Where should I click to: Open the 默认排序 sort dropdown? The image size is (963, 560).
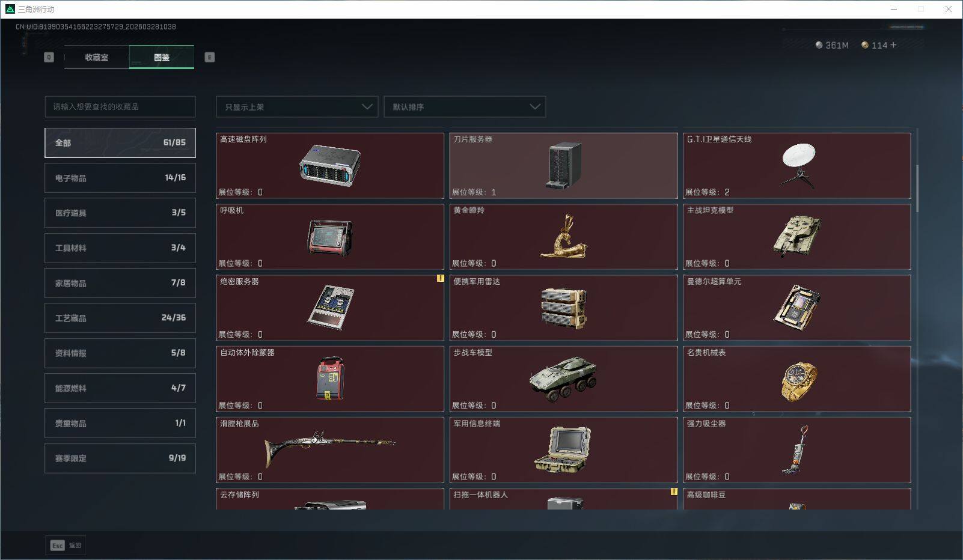[x=465, y=106]
